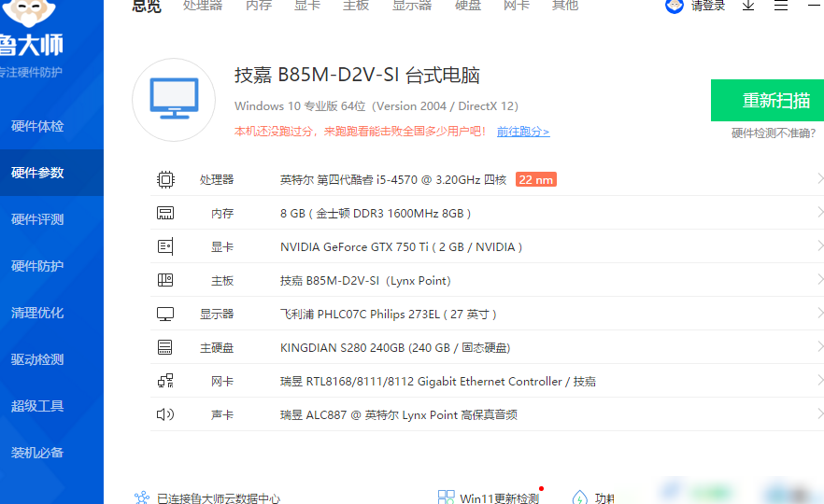The image size is (824, 504).
Task: Expand processor row arrow
Action: [820, 178]
